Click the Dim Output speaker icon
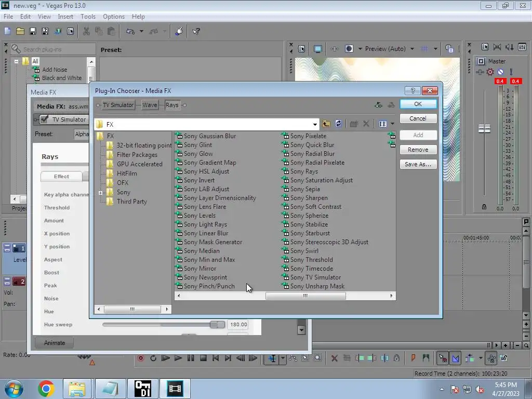Viewport: 532px width, 399px height. point(509,47)
